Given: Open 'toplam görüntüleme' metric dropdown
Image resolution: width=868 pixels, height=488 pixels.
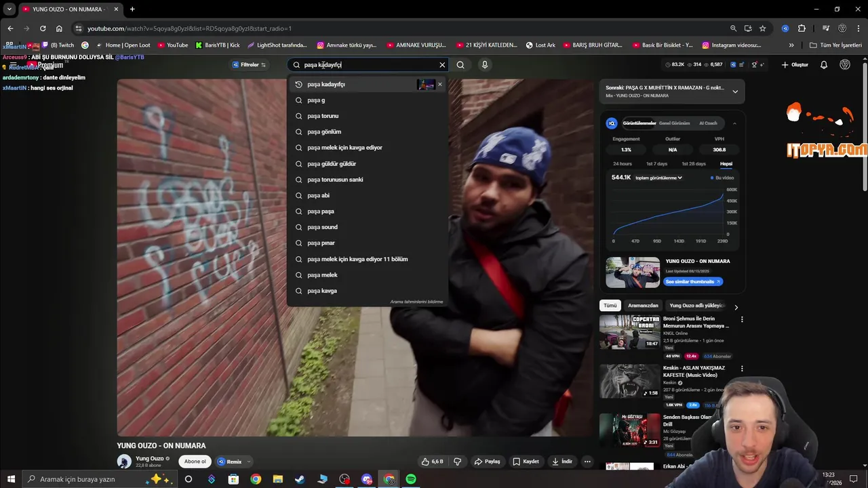Looking at the screenshot, I should pos(658,178).
